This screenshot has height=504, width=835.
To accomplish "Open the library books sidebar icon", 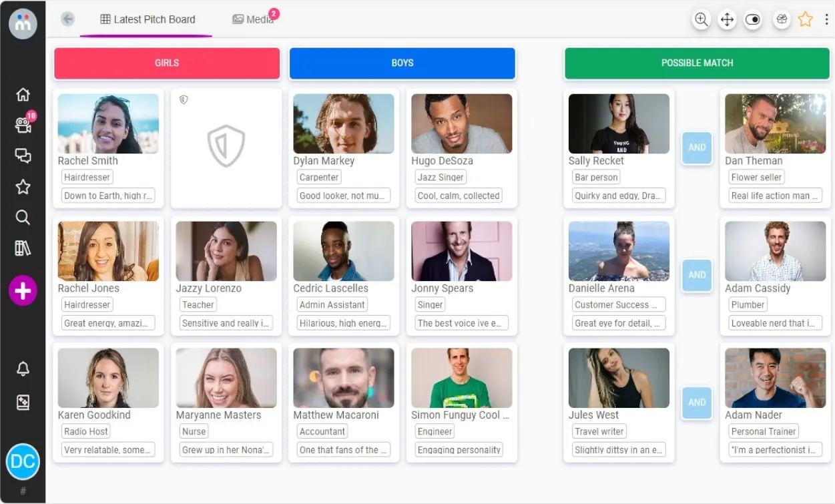I will pos(23,248).
